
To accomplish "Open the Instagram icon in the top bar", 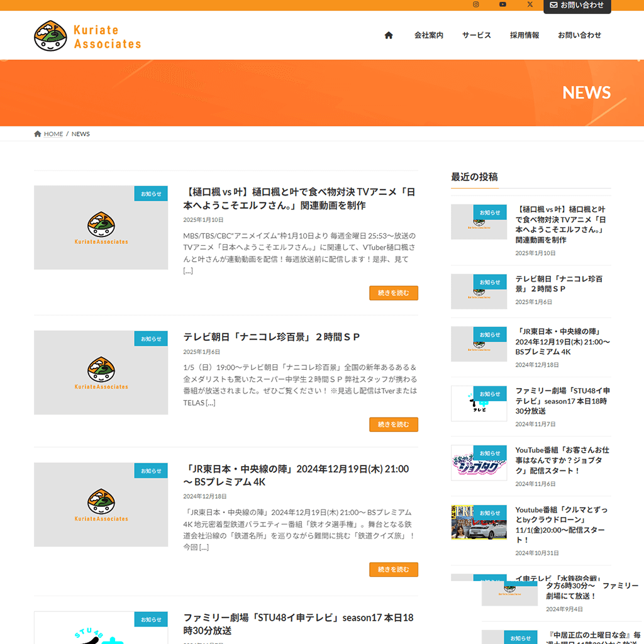I will click(x=476, y=4).
